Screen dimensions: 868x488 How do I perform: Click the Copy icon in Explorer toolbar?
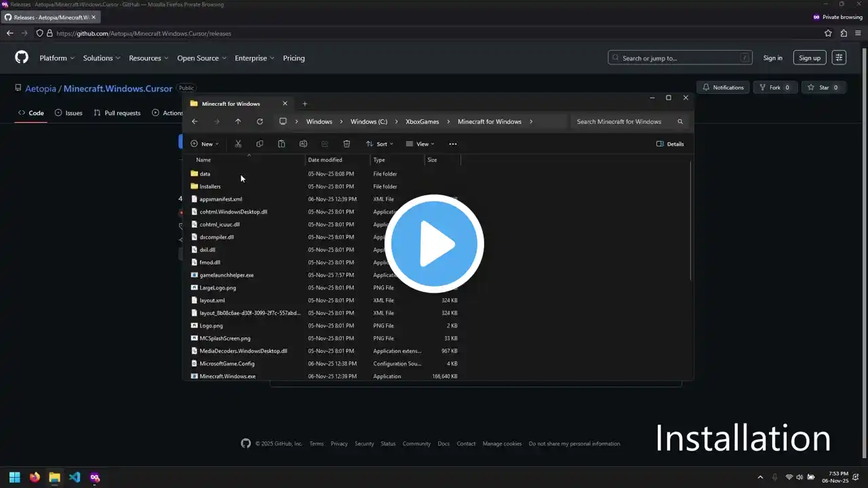[x=260, y=144]
